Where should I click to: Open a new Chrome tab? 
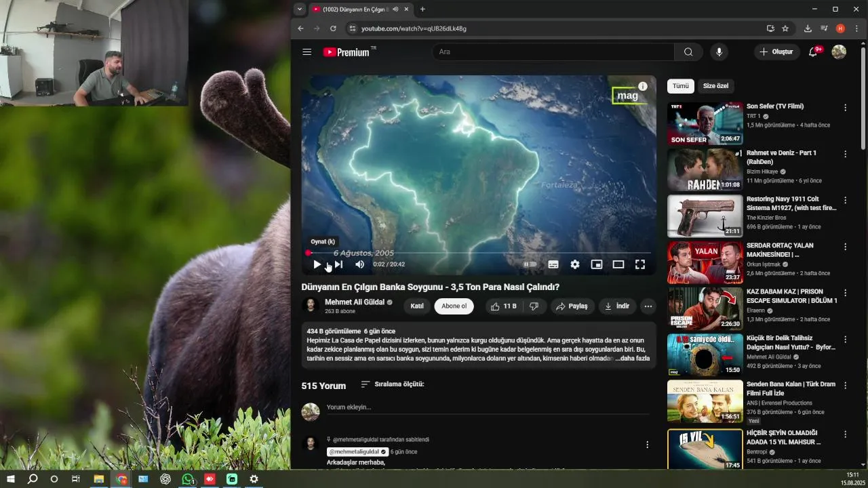point(422,9)
